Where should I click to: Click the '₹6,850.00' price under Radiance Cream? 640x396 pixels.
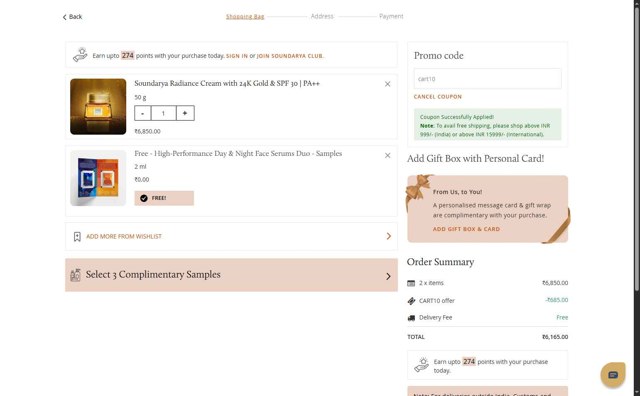(x=147, y=131)
